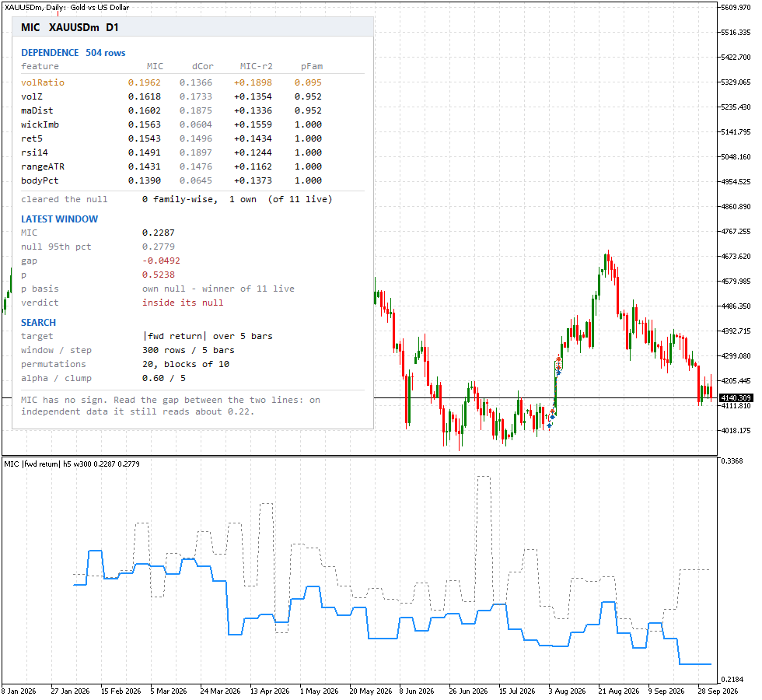Select volRatio pFam value 0.095
Viewport: 762px width, 700px height.
point(308,82)
